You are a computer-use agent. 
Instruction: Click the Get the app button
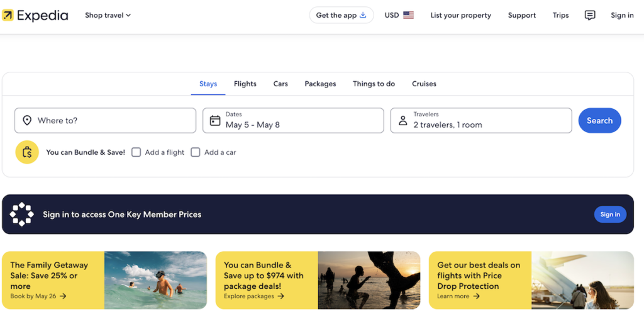(341, 15)
